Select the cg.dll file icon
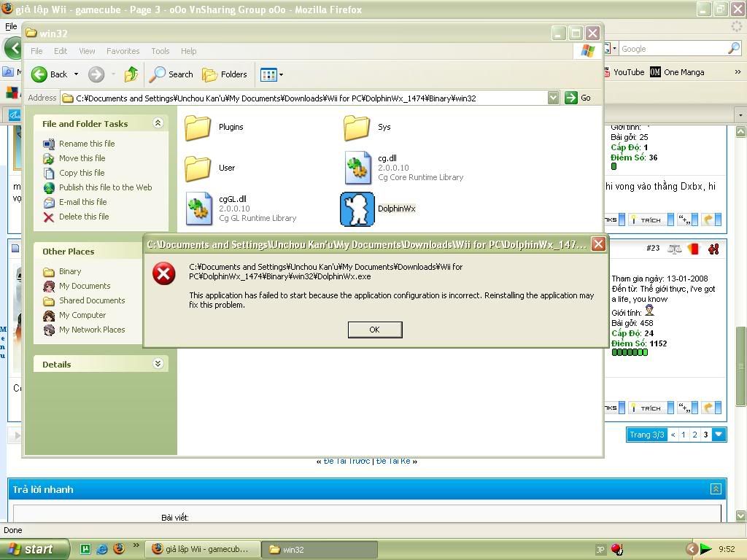The width and height of the screenshot is (747, 560). point(357,168)
